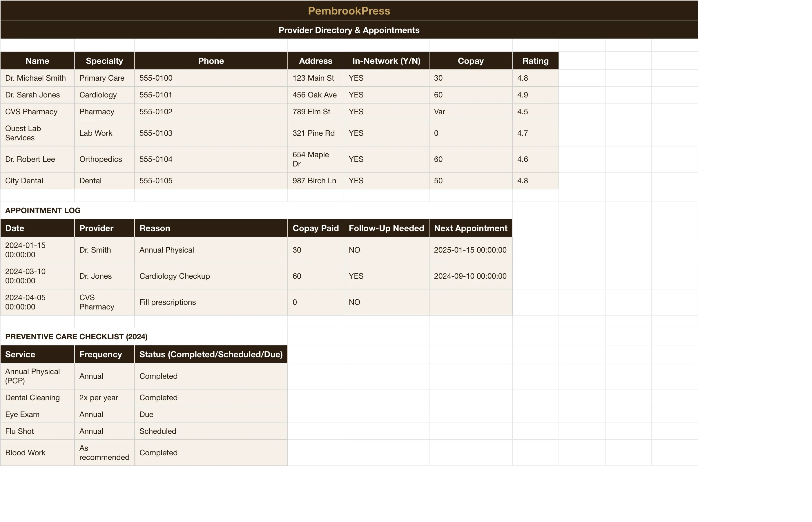
Task: Click the City Dental name cell
Action: pos(37,181)
